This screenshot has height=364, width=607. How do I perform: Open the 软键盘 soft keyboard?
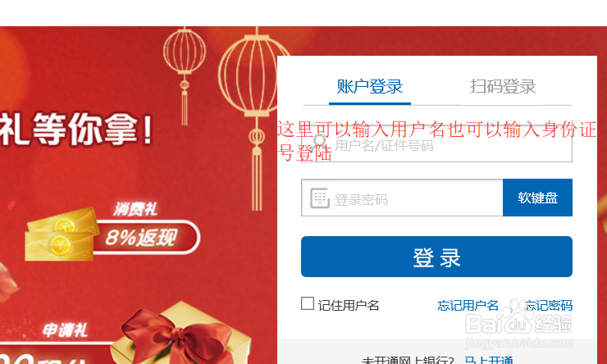pyautogui.click(x=538, y=198)
